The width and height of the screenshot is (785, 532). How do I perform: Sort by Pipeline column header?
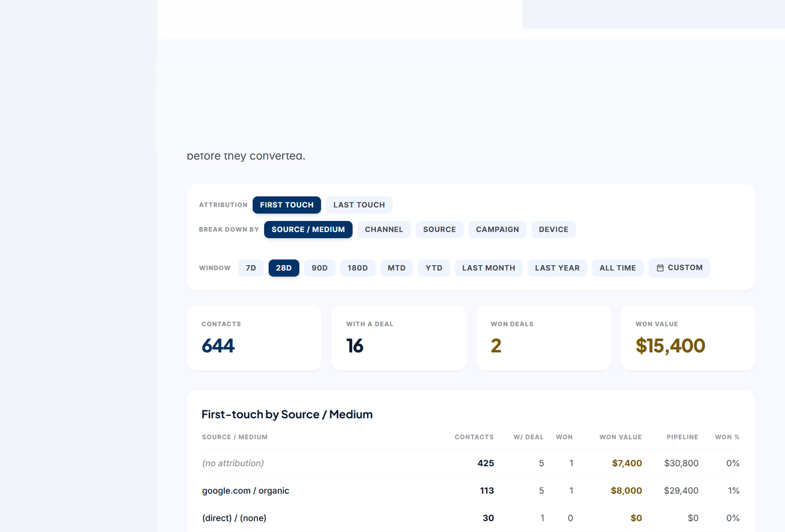coord(682,437)
